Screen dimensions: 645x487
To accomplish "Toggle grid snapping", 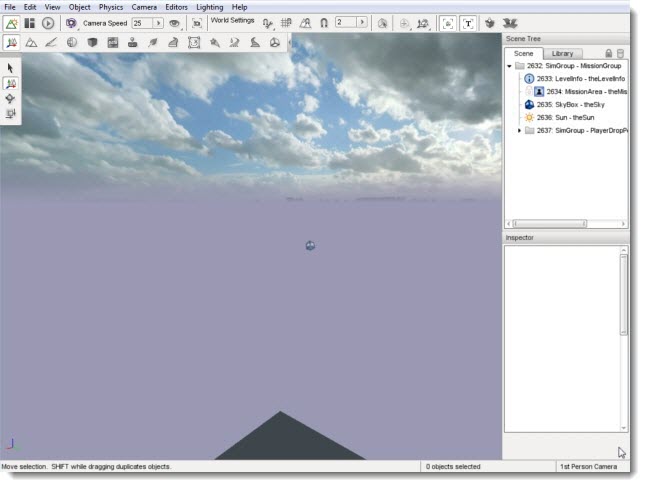I will 286,23.
